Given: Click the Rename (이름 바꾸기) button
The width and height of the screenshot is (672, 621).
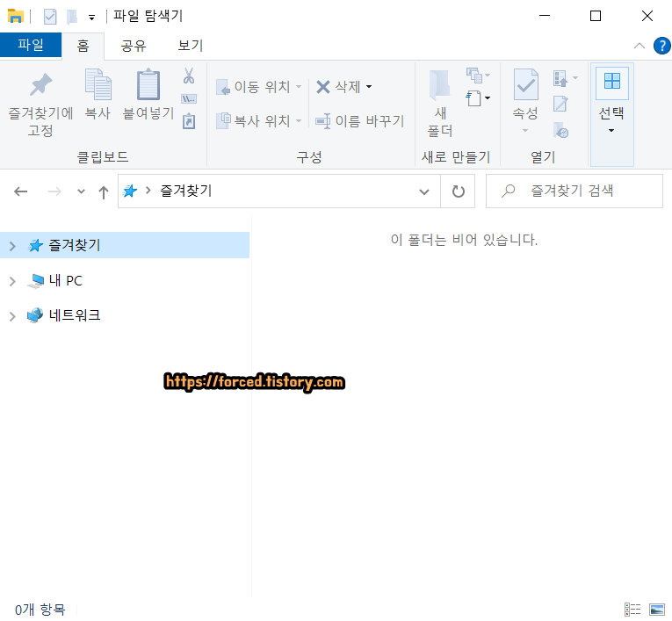Looking at the screenshot, I should pos(360,121).
